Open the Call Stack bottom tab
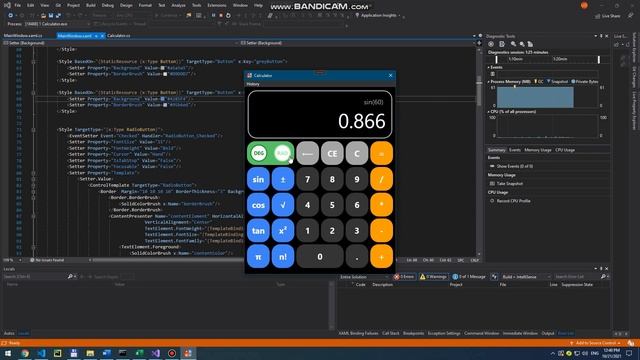Image resolution: width=640 pixels, height=360 pixels. [x=391, y=333]
